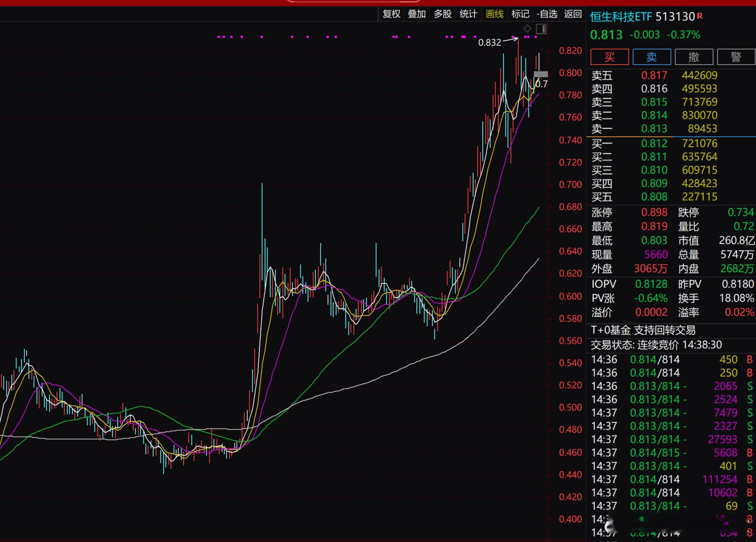Click the diamond icon above the chart

pyautogui.click(x=527, y=29)
